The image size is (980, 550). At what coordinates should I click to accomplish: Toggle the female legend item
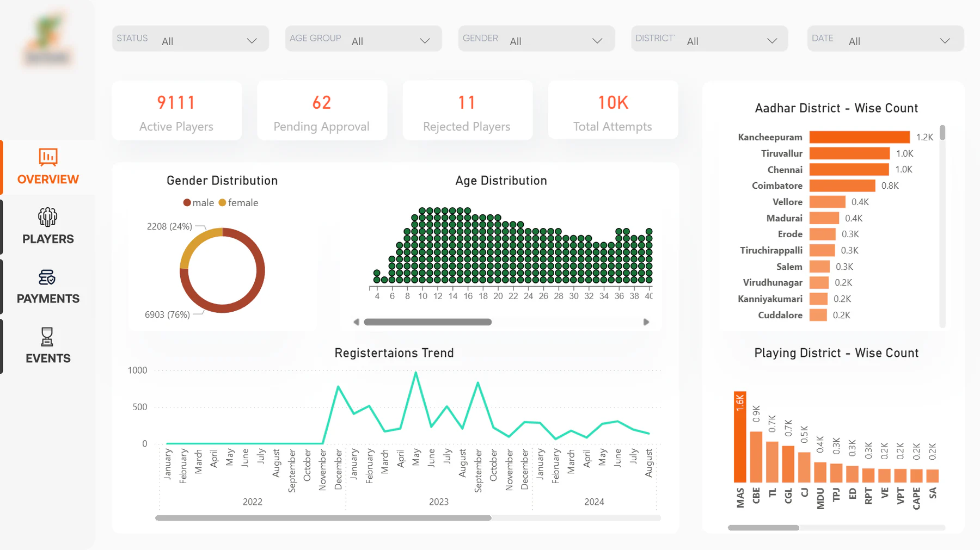click(238, 203)
